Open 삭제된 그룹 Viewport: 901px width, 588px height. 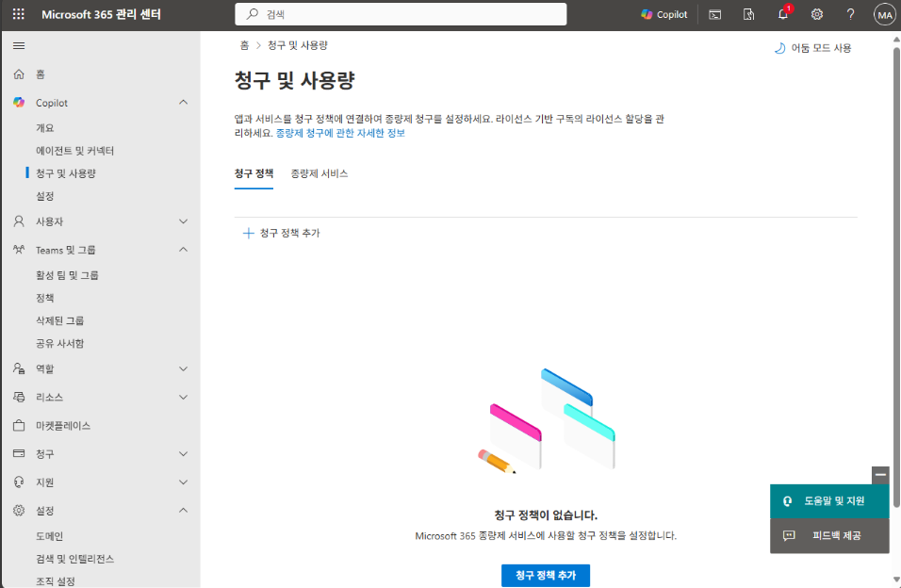click(x=59, y=320)
